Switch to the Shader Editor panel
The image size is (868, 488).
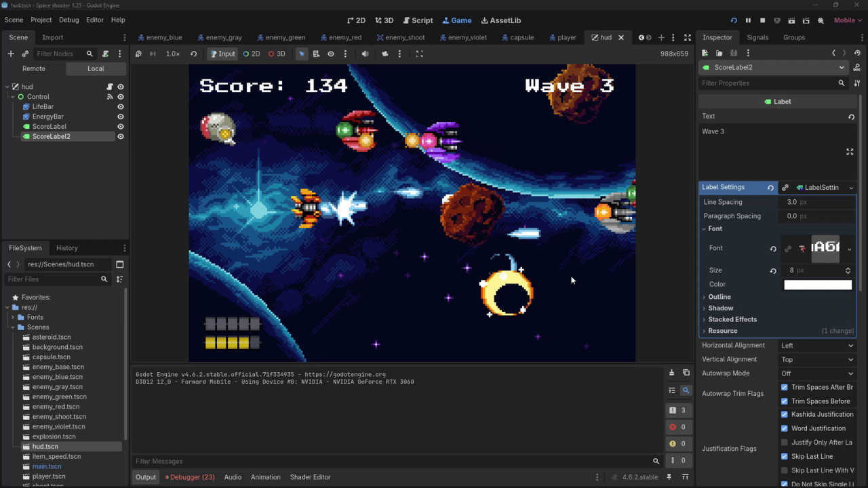point(310,477)
